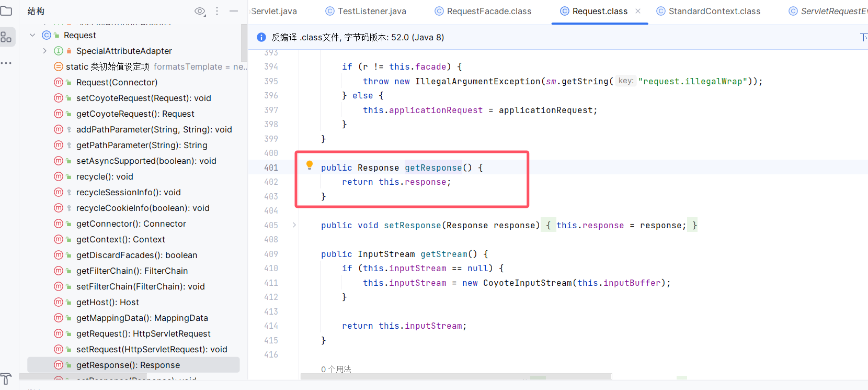Image resolution: width=868 pixels, height=390 pixels.
Task: Select recycleSessionInfo(): void method
Action: pyautogui.click(x=129, y=192)
